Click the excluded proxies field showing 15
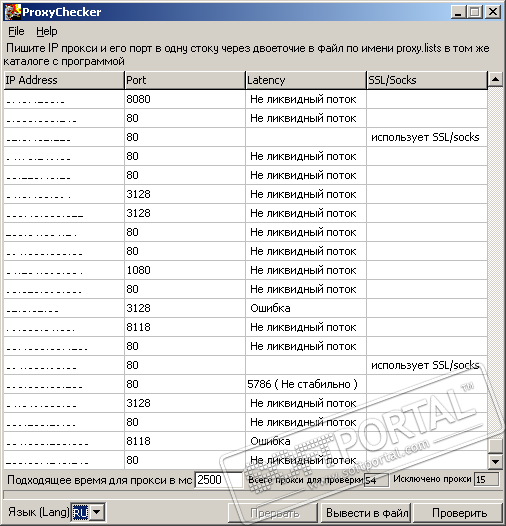Image resolution: width=506 pixels, height=526 pixels. [486, 479]
